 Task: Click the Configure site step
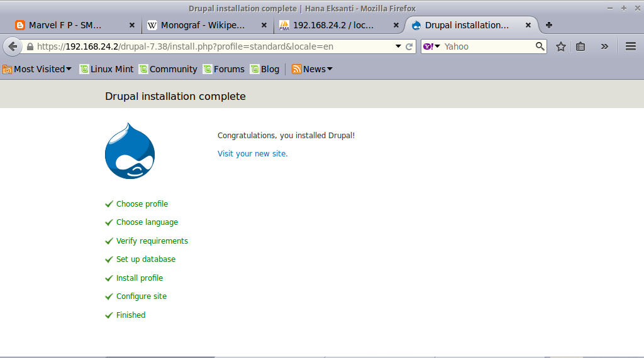(142, 296)
